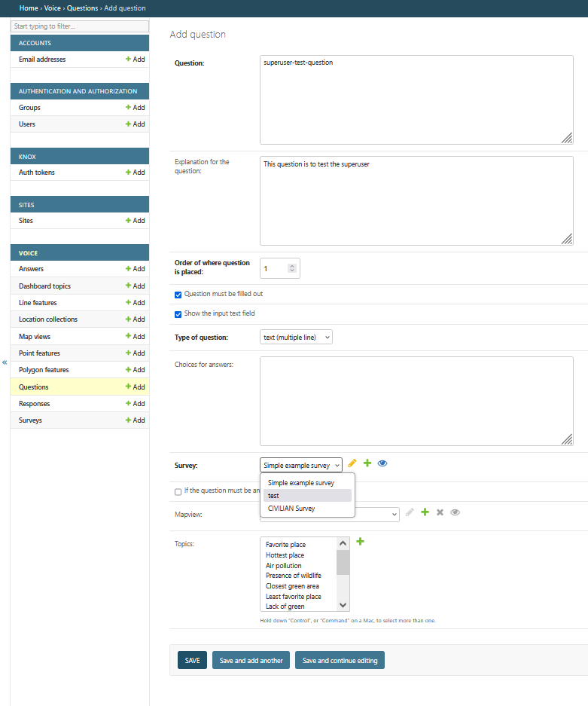
Task: Select 'CIVILIAN Survey' from survey list
Action: point(291,509)
